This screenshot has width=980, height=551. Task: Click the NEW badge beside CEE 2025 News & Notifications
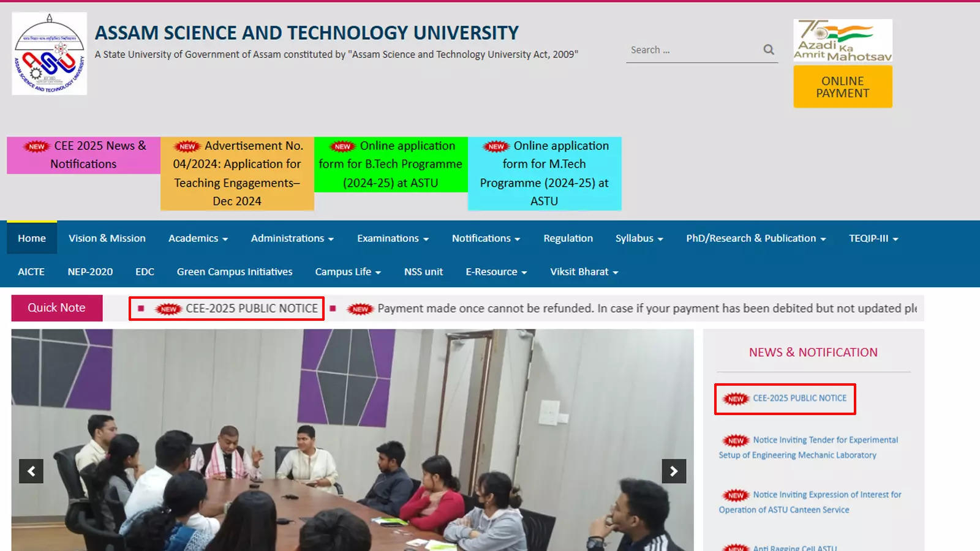pyautogui.click(x=36, y=146)
